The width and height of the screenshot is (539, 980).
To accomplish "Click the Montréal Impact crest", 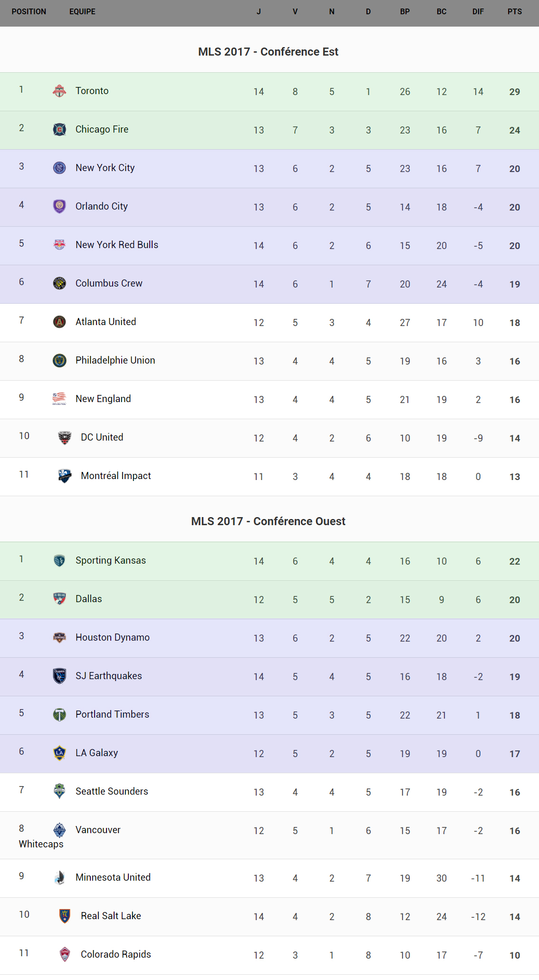I will (65, 476).
